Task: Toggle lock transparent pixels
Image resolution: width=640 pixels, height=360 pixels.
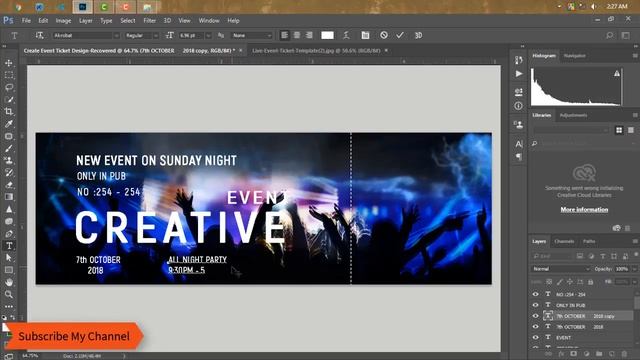Action: click(x=549, y=282)
